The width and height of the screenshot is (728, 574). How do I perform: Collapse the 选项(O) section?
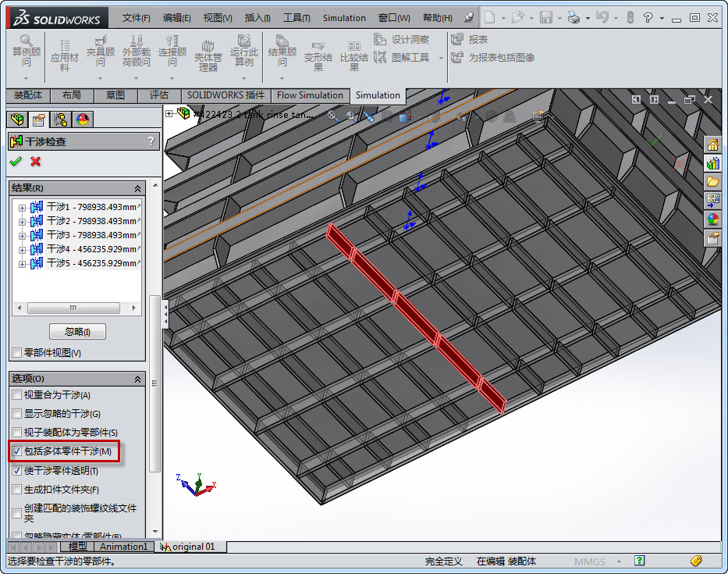[138, 379]
